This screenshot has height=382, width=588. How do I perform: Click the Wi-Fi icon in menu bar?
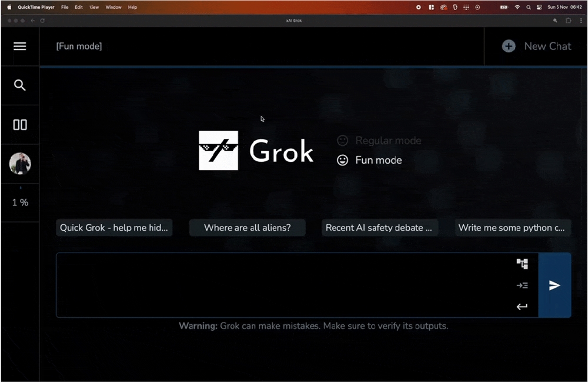point(517,7)
